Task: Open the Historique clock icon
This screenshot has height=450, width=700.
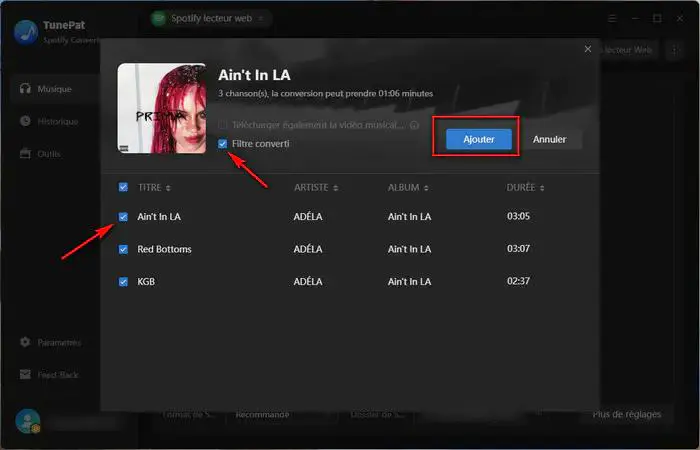Action: coord(25,121)
